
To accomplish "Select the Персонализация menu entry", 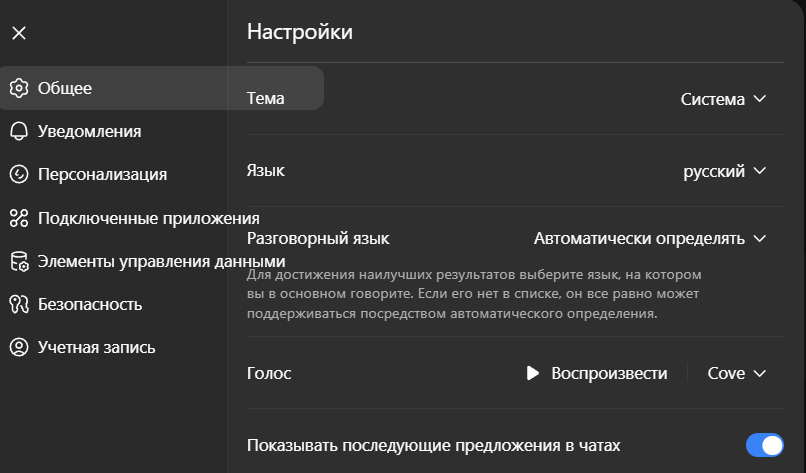I will click(102, 174).
